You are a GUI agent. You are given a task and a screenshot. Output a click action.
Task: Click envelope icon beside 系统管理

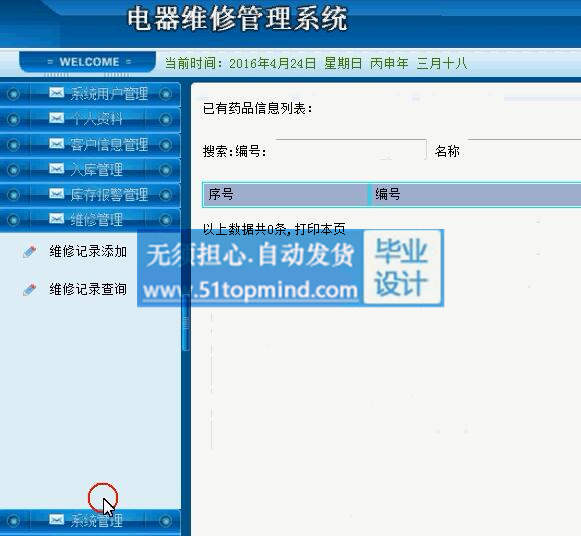pyautogui.click(x=56, y=519)
